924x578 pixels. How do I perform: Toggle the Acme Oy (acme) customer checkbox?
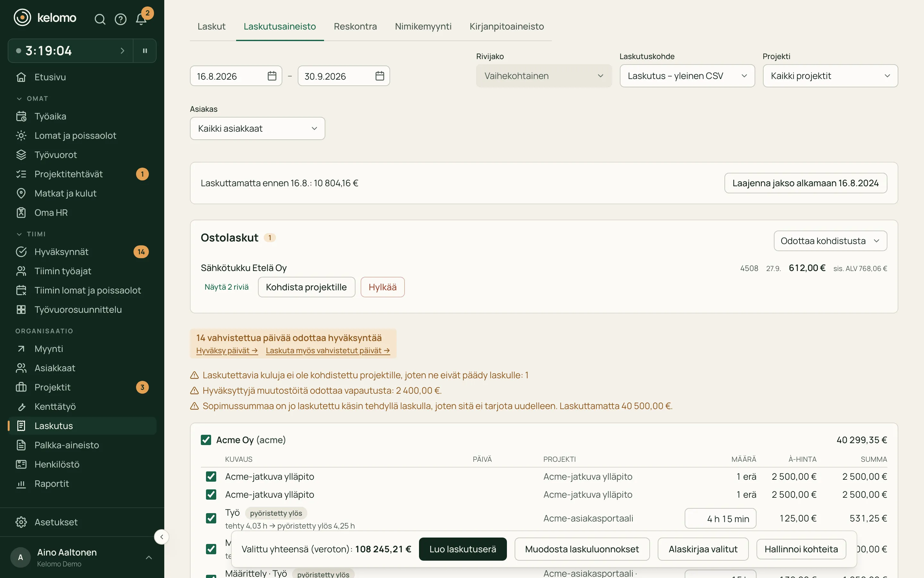click(206, 440)
